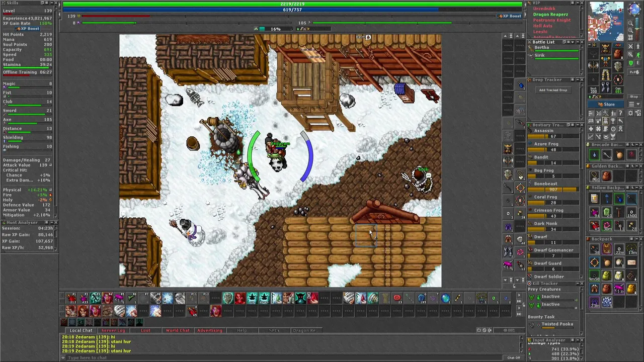The height and width of the screenshot is (362, 644).
Task: Click the blue horseshoe hotkey showing 195
Action: coord(422,298)
